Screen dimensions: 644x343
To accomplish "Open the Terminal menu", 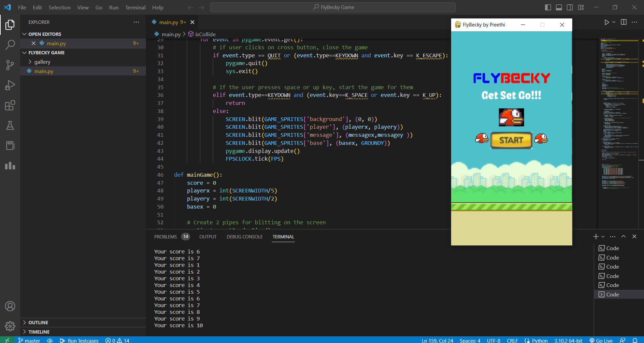I will (135, 7).
